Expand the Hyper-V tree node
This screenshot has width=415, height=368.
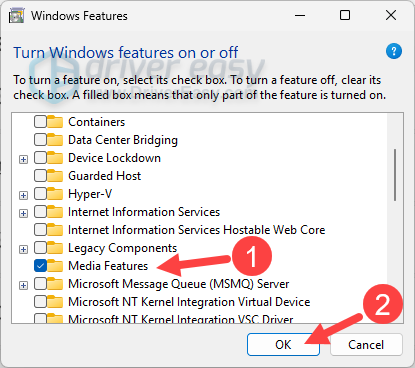[23, 195]
